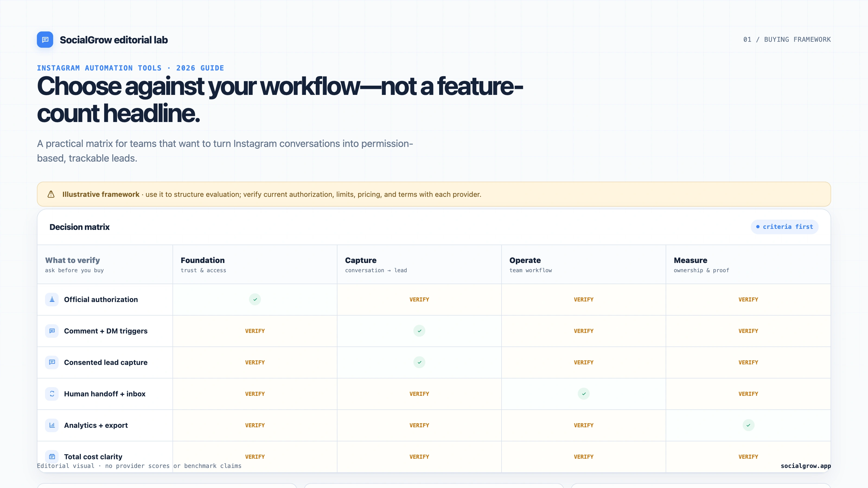Click the Human handoff + inbox row label
Image resolution: width=868 pixels, height=488 pixels.
click(105, 394)
